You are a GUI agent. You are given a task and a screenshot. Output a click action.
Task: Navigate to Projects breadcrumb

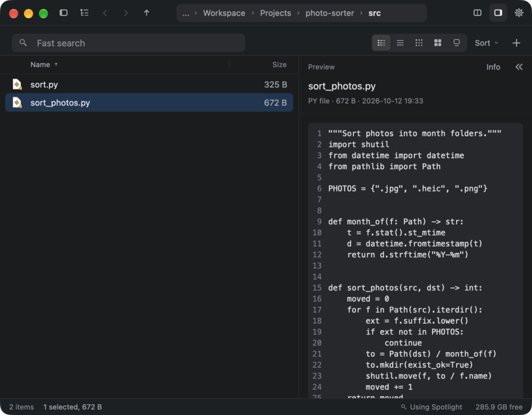pos(276,13)
